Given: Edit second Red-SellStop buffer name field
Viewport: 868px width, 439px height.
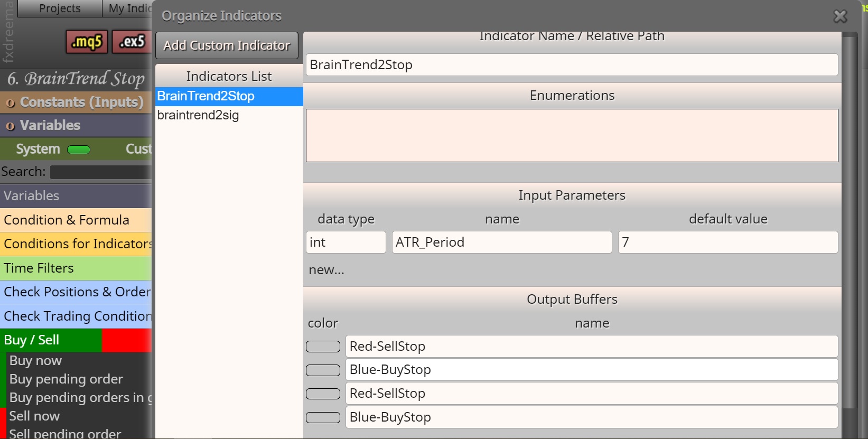Looking at the screenshot, I should click(x=592, y=394).
